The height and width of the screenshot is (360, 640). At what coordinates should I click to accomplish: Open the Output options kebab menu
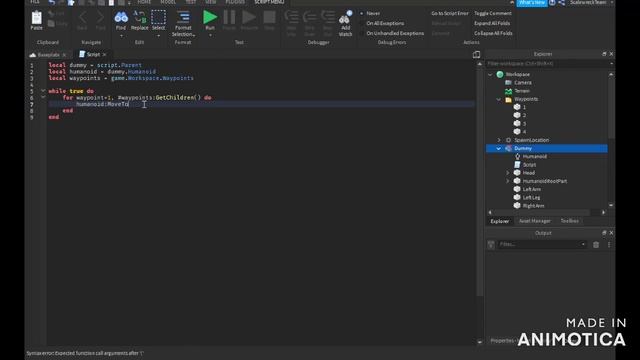click(x=609, y=244)
